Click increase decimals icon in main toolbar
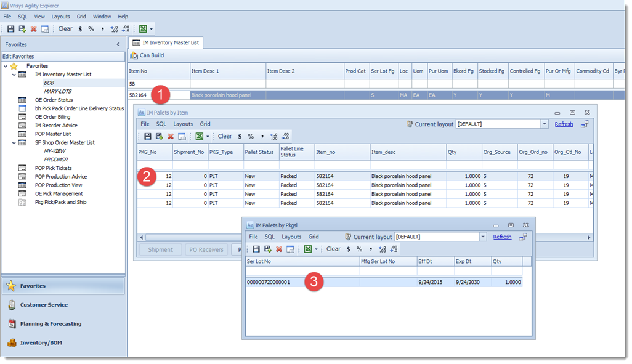The height and width of the screenshot is (364, 632). pyautogui.click(x=114, y=29)
